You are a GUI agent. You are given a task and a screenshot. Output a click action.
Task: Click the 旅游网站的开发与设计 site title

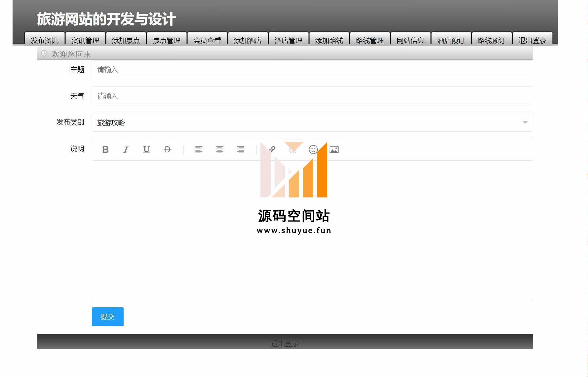(x=106, y=19)
